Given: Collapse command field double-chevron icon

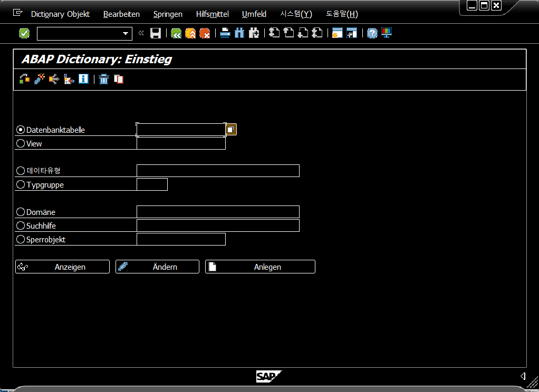Looking at the screenshot, I should (141, 33).
